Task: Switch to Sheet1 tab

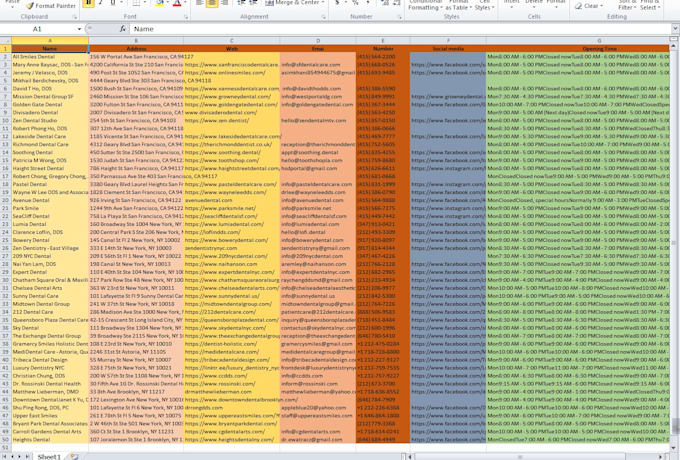Action: click(49, 457)
